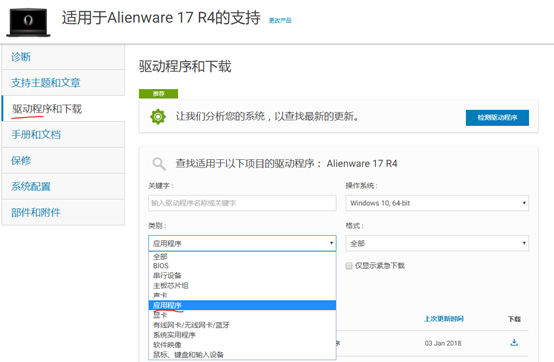Click the 更改产品 change product link
The height and width of the screenshot is (362, 554).
point(280,20)
